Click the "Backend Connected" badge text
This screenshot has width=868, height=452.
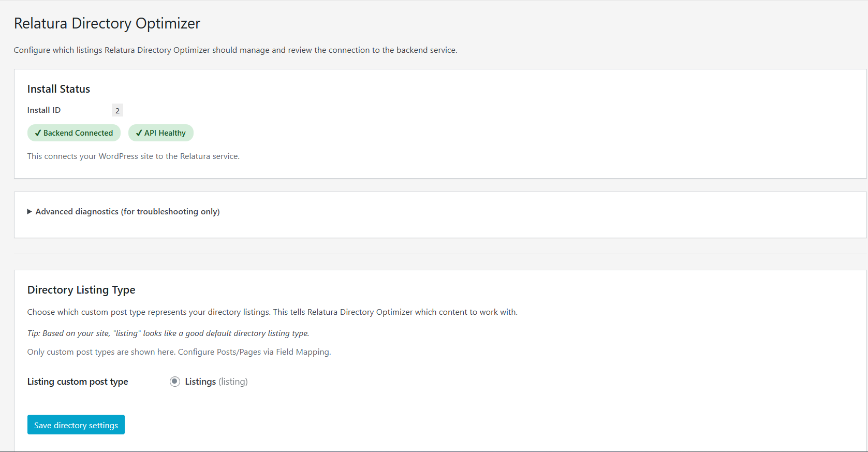[x=78, y=133]
